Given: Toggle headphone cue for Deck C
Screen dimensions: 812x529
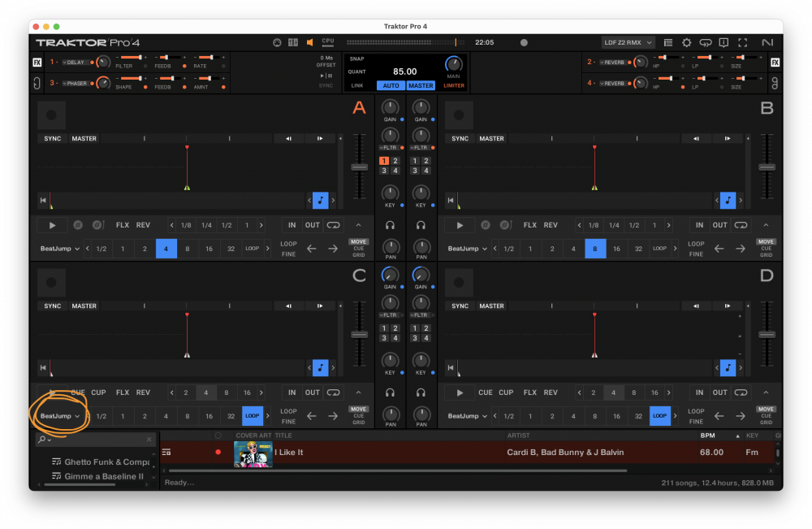Looking at the screenshot, I should click(x=390, y=392).
